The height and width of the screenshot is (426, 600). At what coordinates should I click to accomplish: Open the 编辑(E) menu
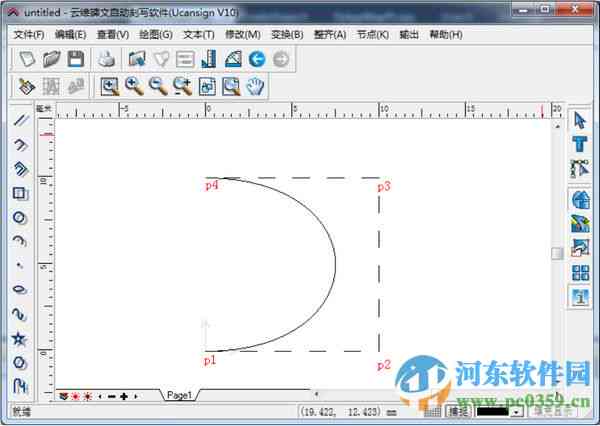click(70, 35)
